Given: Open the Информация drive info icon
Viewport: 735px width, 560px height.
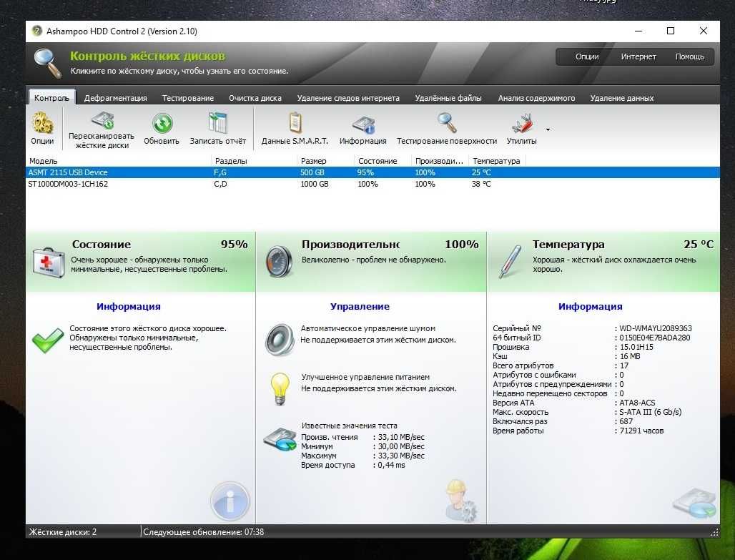Looking at the screenshot, I should 363,124.
